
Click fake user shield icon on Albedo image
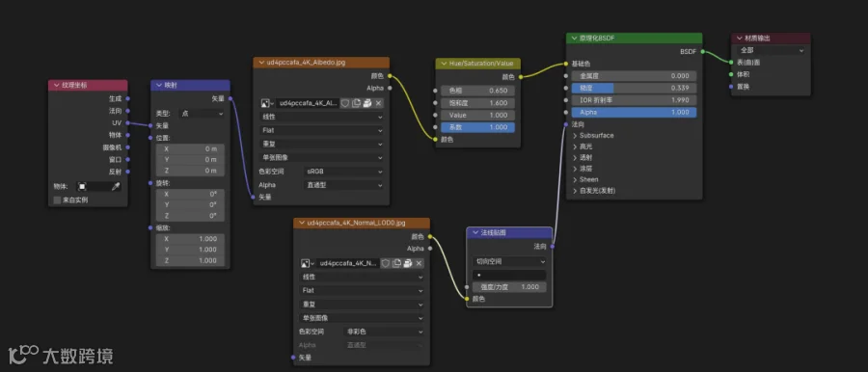[345, 103]
